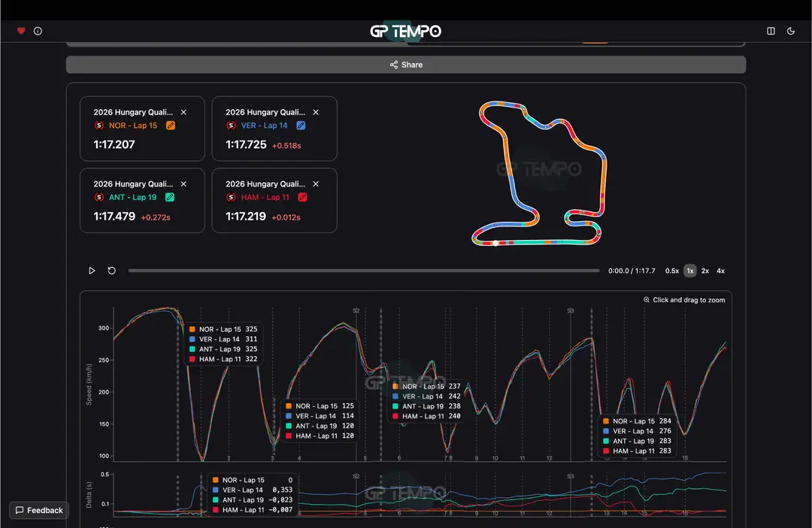Remove the HAM Lap 11 card
Image resolution: width=812 pixels, height=528 pixels.
point(316,184)
